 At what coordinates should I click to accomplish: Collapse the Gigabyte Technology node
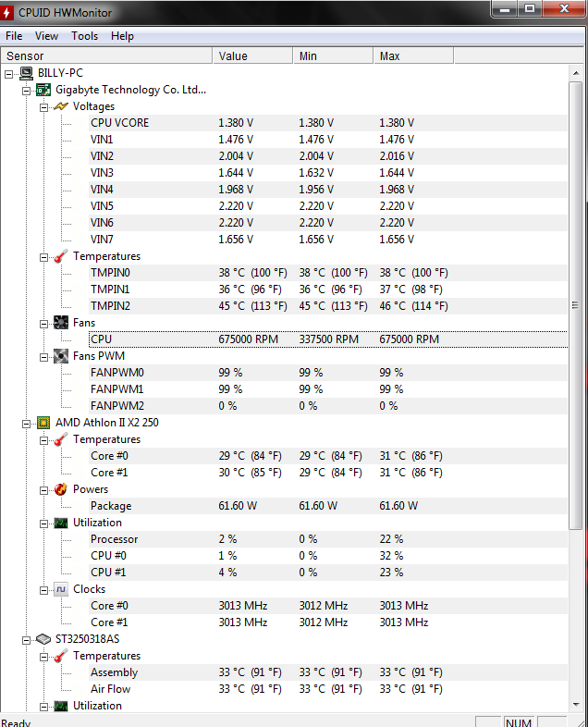click(x=27, y=91)
